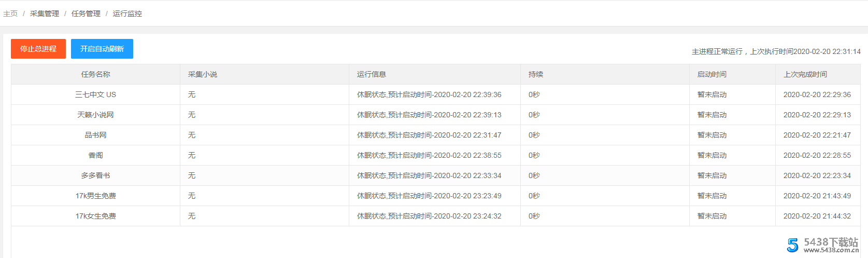Enable auto refresh with 开启自动刷新
868x258 pixels.
(102, 49)
